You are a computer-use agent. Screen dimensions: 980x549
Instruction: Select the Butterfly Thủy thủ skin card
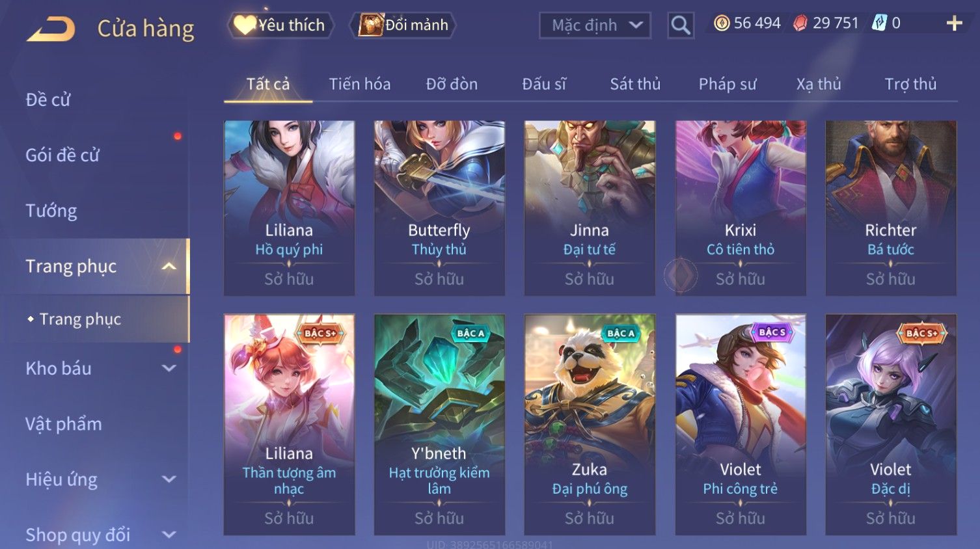coord(439,208)
